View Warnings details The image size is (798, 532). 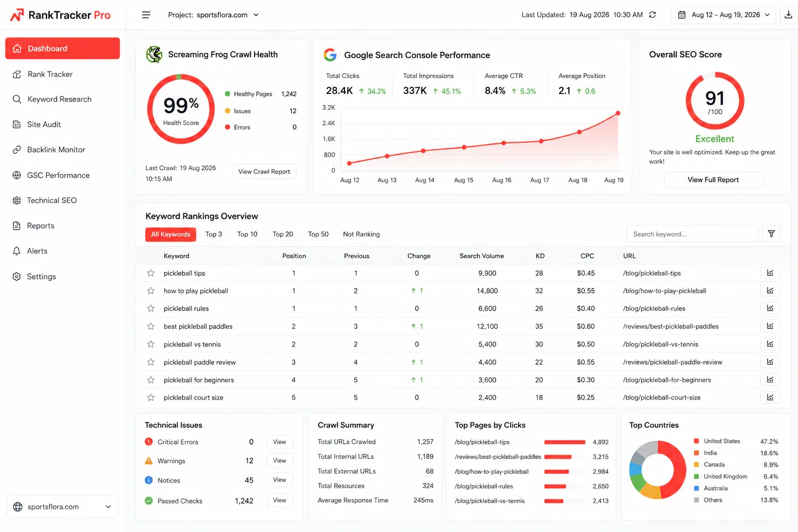(280, 461)
